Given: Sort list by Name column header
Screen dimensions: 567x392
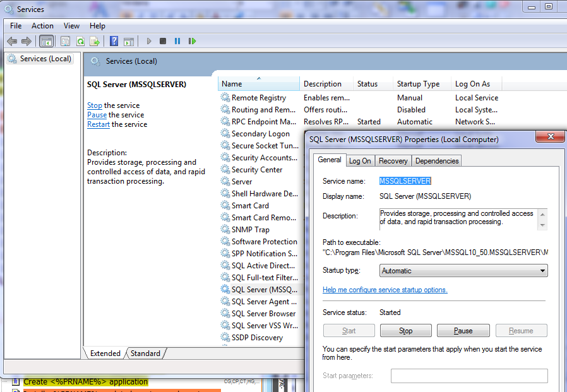Looking at the screenshot, I should (258, 84).
